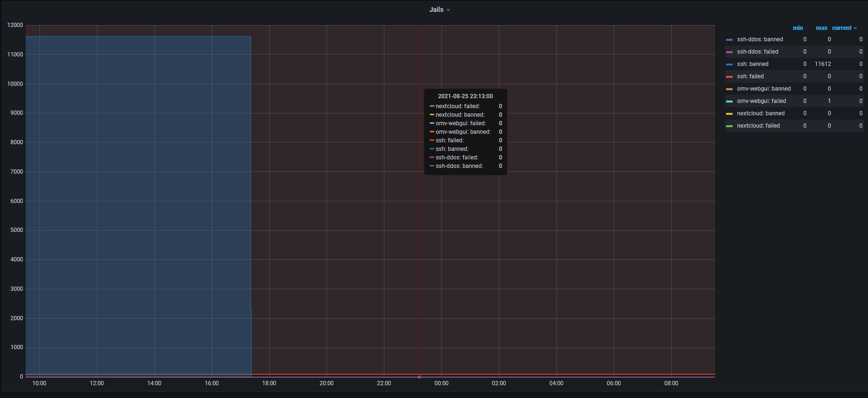The image size is (868, 398).
Task: Click the ssh-ddos: failed magenta color swatch
Action: coord(729,52)
